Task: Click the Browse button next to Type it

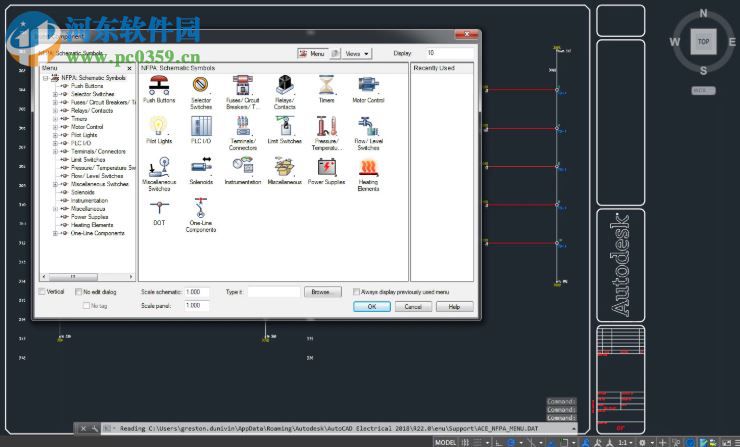Action: pyautogui.click(x=322, y=292)
